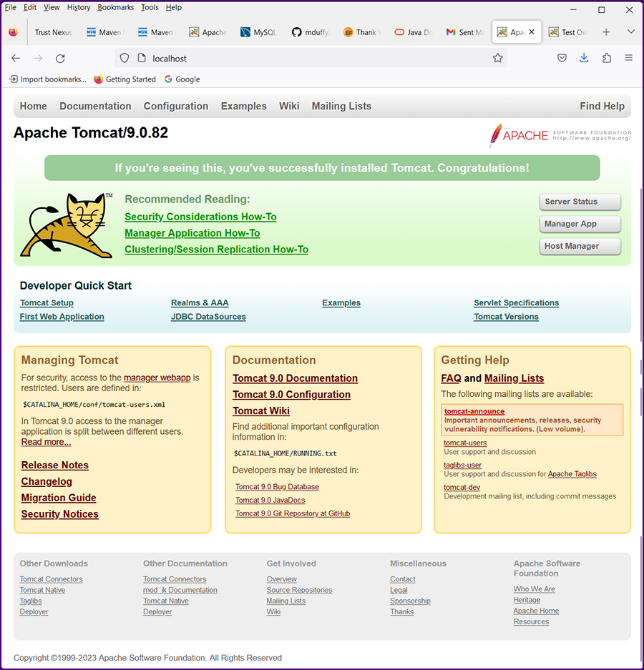
Task: Open a new tab with plus icon
Action: (606, 32)
